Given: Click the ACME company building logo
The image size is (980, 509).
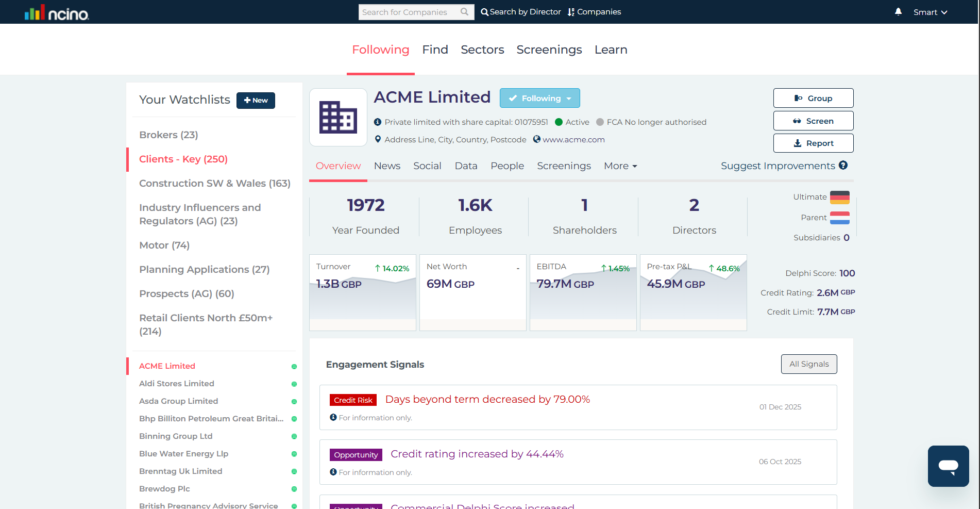Looking at the screenshot, I should click(338, 118).
